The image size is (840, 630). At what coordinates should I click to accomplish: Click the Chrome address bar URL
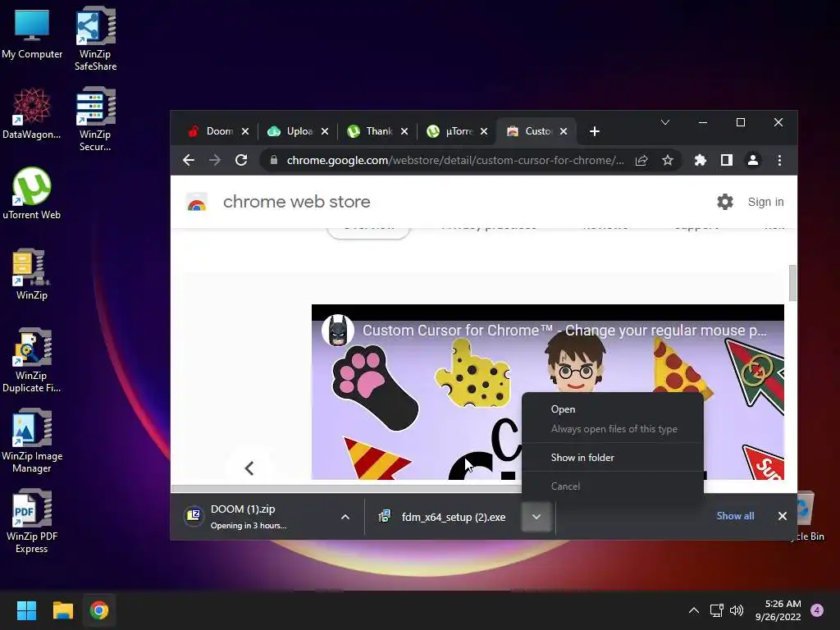click(x=455, y=160)
